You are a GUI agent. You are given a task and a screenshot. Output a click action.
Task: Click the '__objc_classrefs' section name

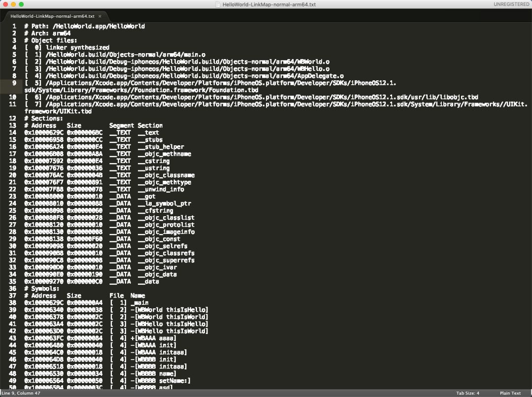pyautogui.click(x=166, y=254)
